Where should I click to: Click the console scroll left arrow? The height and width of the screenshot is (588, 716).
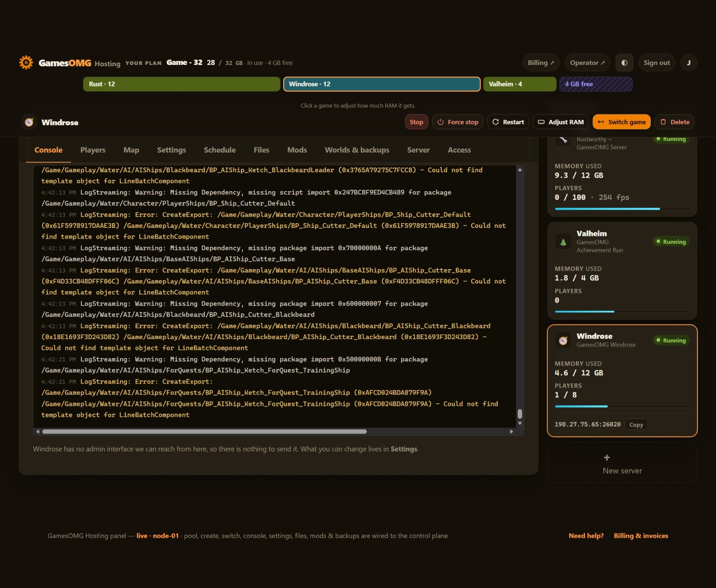38,432
